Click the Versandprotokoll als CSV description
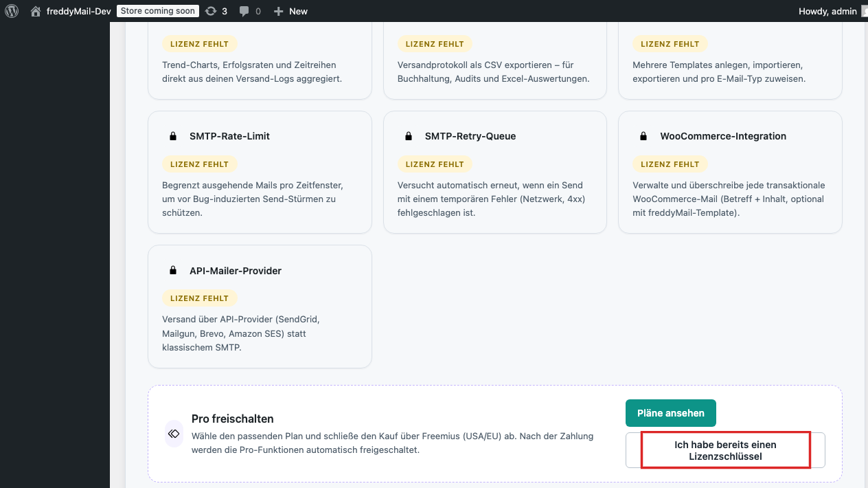This screenshot has width=868, height=488. [494, 71]
